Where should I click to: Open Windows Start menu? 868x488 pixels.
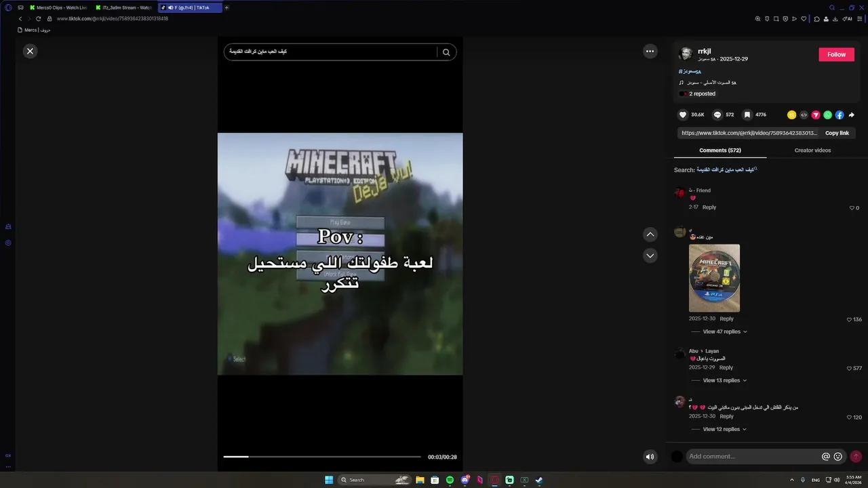(x=329, y=480)
